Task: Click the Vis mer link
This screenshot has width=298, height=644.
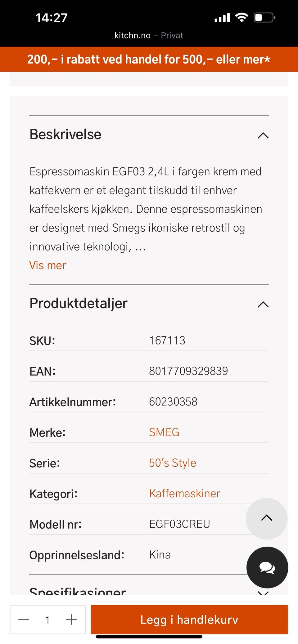Action: click(x=48, y=265)
